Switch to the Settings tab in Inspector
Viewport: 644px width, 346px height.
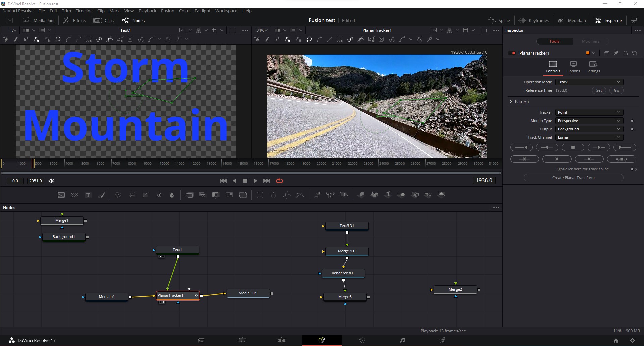coord(593,67)
